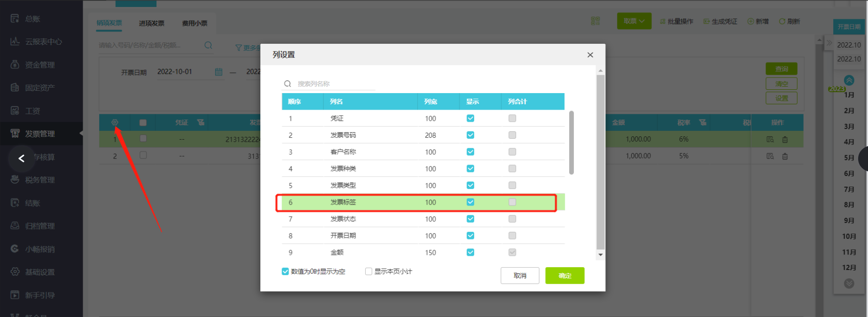Select 10月 in month list
Image resolution: width=868 pixels, height=317 pixels.
point(849,237)
